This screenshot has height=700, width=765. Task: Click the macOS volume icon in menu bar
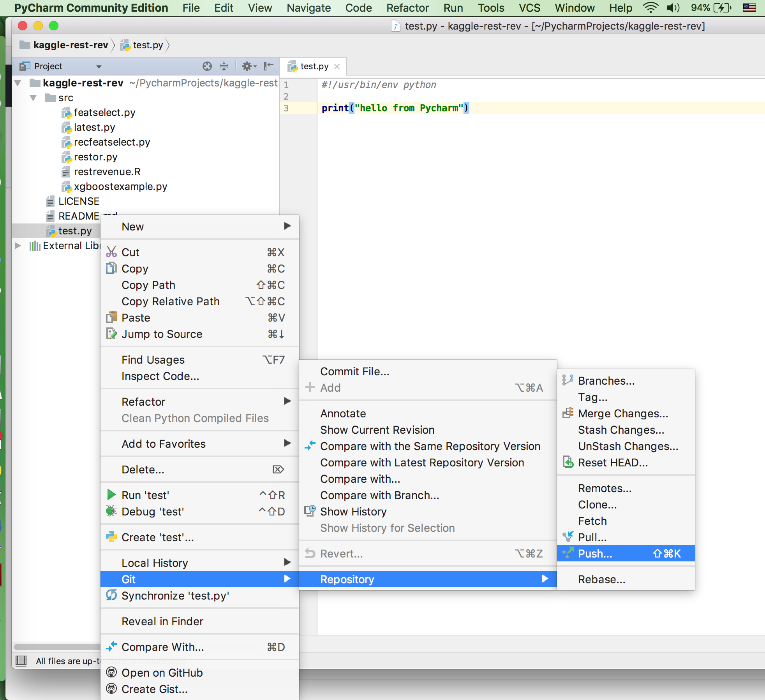click(x=672, y=8)
